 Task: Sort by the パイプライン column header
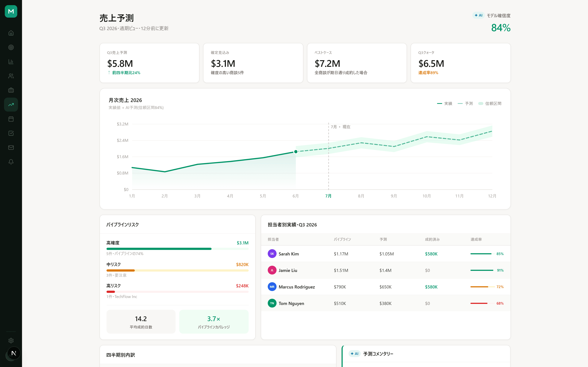point(342,239)
